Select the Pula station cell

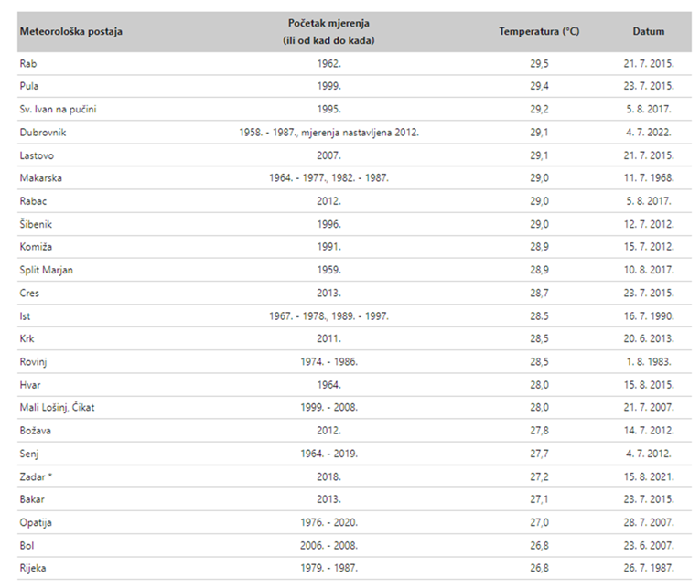(29, 86)
